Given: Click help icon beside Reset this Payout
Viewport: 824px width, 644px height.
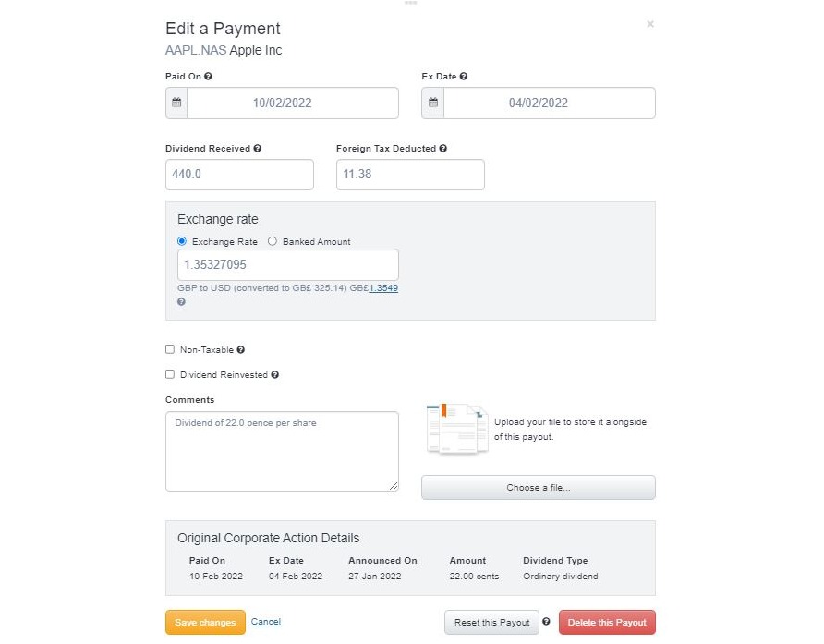Looking at the screenshot, I should click(x=547, y=622).
